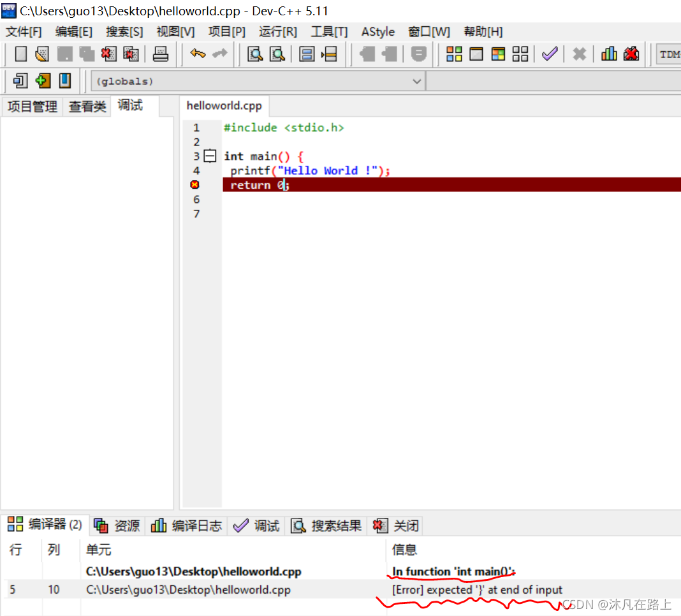681x616 pixels.
Task: Click the greyed Indent icon
Action: (389, 54)
